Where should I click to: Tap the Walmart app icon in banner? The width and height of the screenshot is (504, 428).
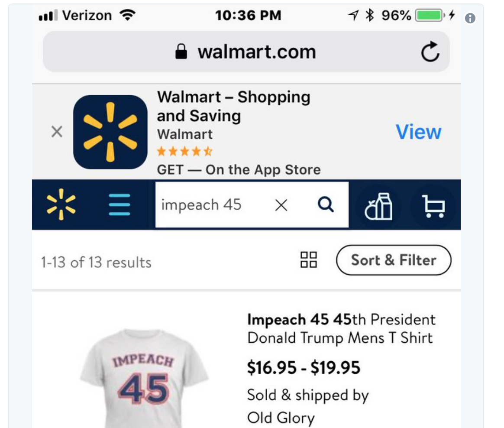[x=110, y=132]
